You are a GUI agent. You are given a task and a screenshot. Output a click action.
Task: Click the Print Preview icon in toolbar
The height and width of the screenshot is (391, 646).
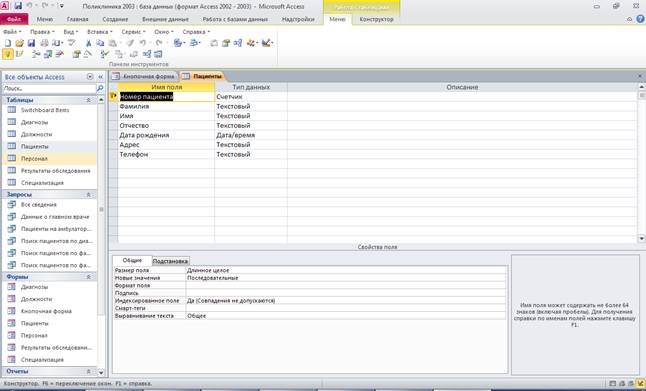point(56,43)
